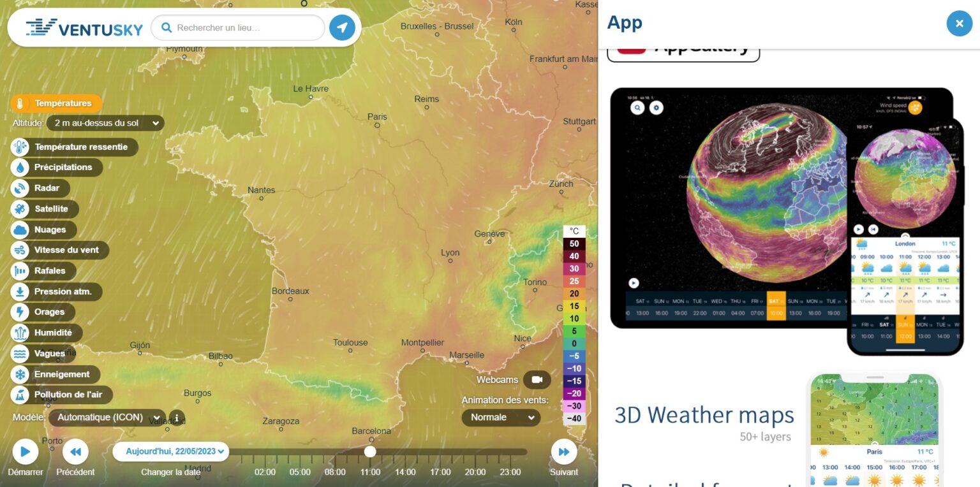Select the Températures thermometer icon
This screenshot has width=980, height=487.
click(20, 103)
